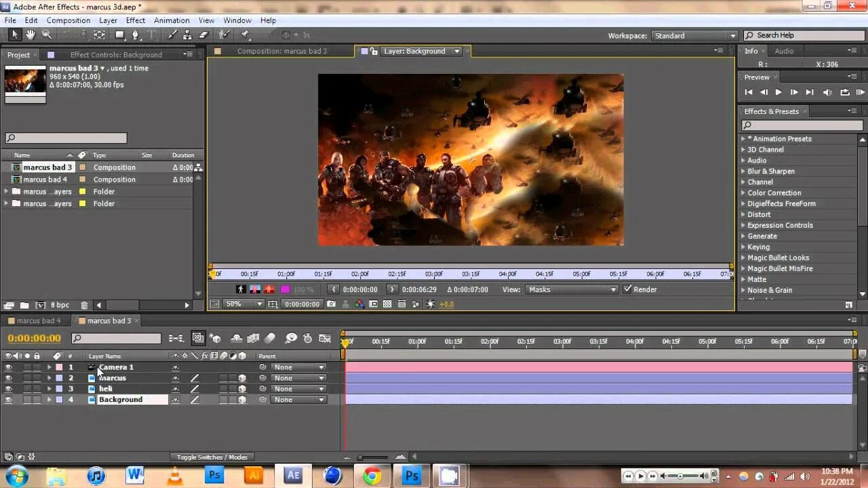Enable Frame Blending timeline icon
This screenshot has width=868, height=488.
253,338
